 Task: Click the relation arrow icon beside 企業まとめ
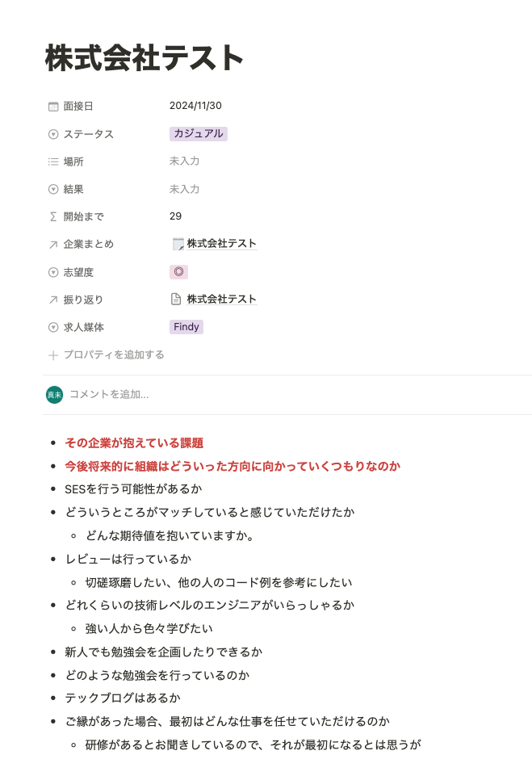[52, 244]
